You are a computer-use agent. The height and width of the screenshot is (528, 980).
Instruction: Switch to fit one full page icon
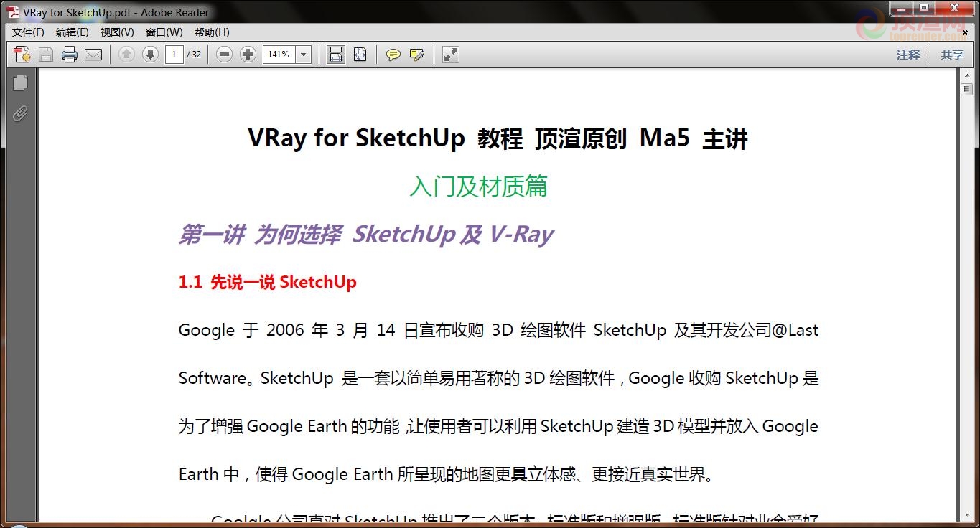click(x=360, y=55)
